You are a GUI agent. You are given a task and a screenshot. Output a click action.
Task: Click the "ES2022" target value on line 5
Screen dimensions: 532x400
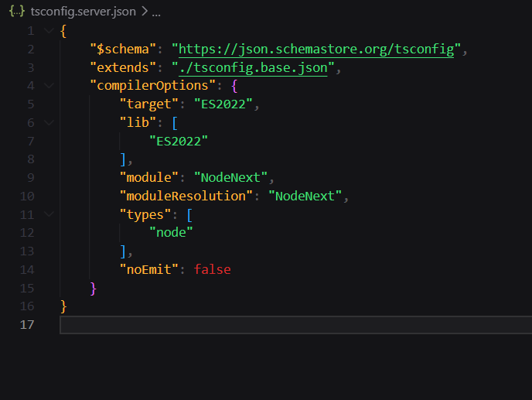click(223, 104)
